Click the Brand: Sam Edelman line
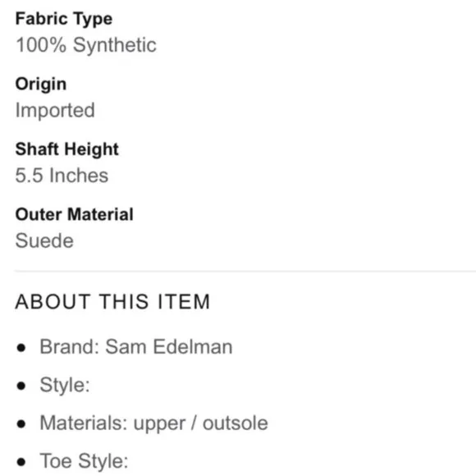 click(x=136, y=346)
